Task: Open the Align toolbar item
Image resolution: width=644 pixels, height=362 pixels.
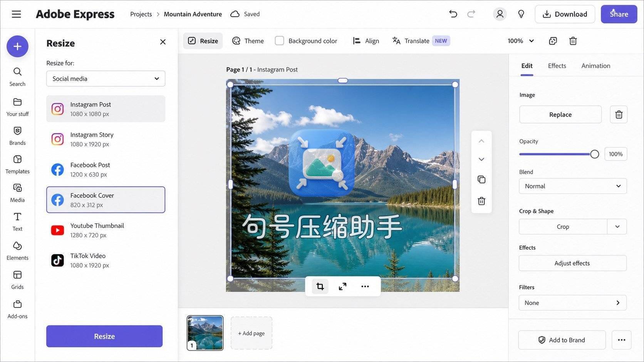Action: [366, 41]
